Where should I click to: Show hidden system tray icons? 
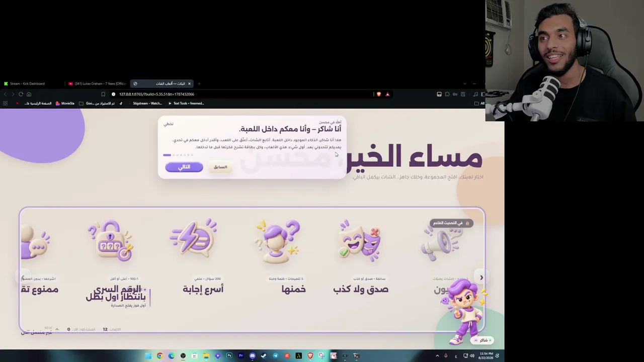437,356
